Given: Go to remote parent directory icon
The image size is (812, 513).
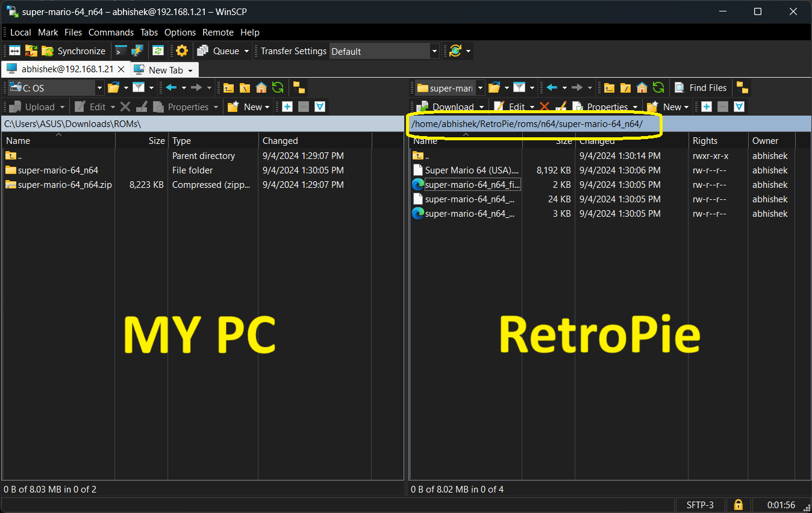Looking at the screenshot, I should point(610,88).
